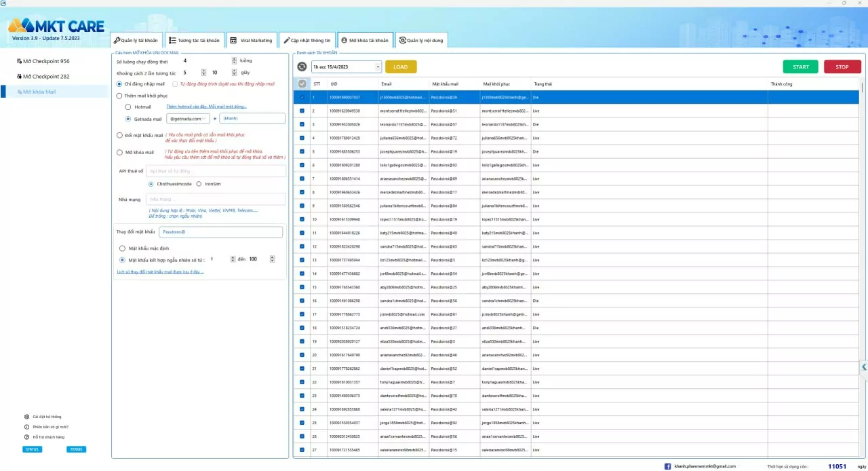Enable auto close browser after mail login checkbox

175,84
